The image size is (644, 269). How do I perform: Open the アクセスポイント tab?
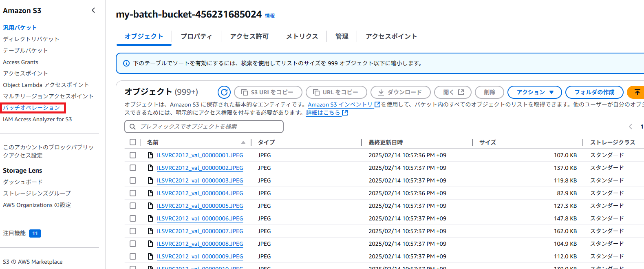(x=391, y=36)
